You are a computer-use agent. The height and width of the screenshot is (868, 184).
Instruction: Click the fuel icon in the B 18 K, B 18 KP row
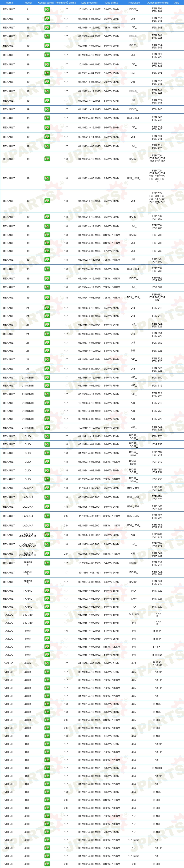(x=47, y=664)
